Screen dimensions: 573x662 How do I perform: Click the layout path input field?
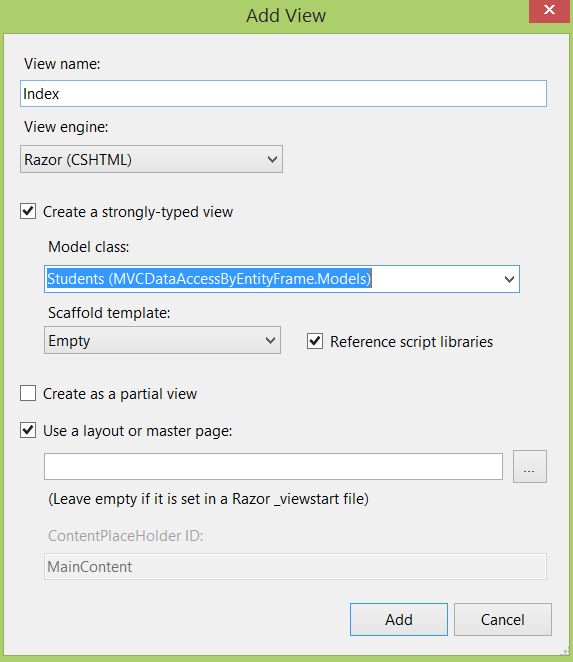tap(273, 467)
